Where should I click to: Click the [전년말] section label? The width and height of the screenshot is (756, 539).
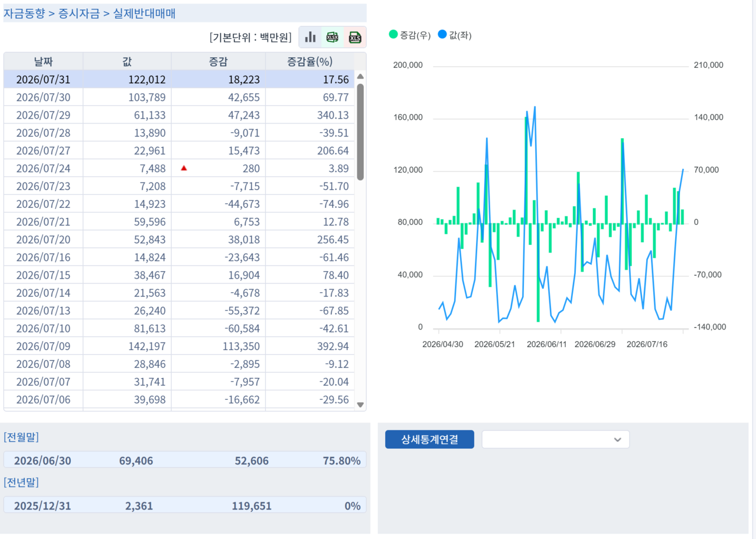pyautogui.click(x=21, y=482)
